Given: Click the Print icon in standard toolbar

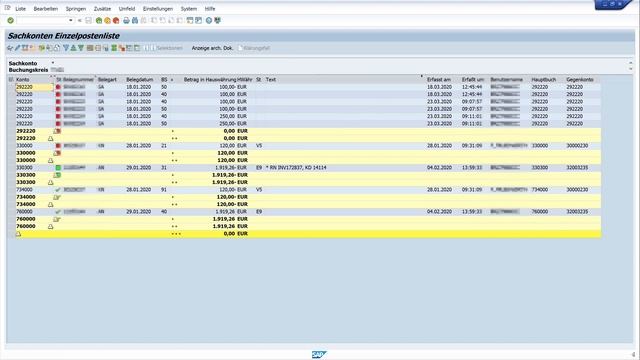Looking at the screenshot, I should coord(126,20).
